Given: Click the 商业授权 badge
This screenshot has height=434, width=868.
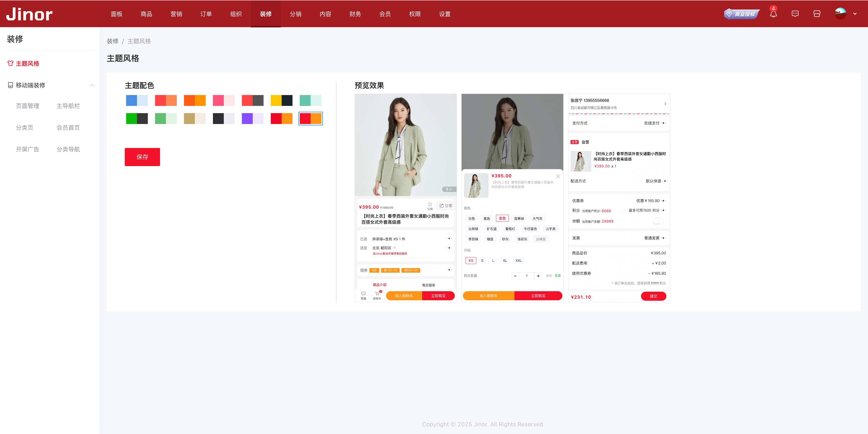Looking at the screenshot, I should [x=742, y=14].
